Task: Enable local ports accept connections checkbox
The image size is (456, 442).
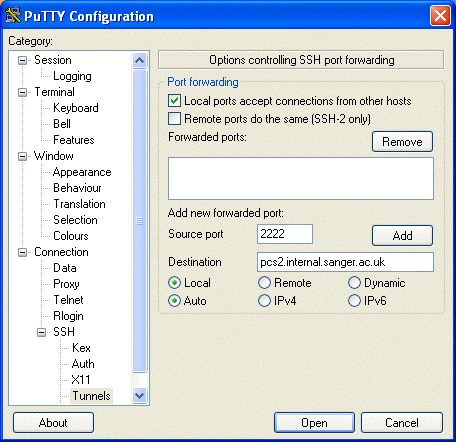Action: (x=174, y=101)
